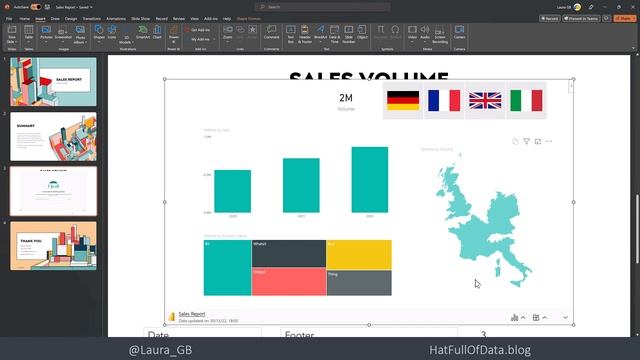Click the Footer placeholder on the slide

pyautogui.click(x=369, y=333)
